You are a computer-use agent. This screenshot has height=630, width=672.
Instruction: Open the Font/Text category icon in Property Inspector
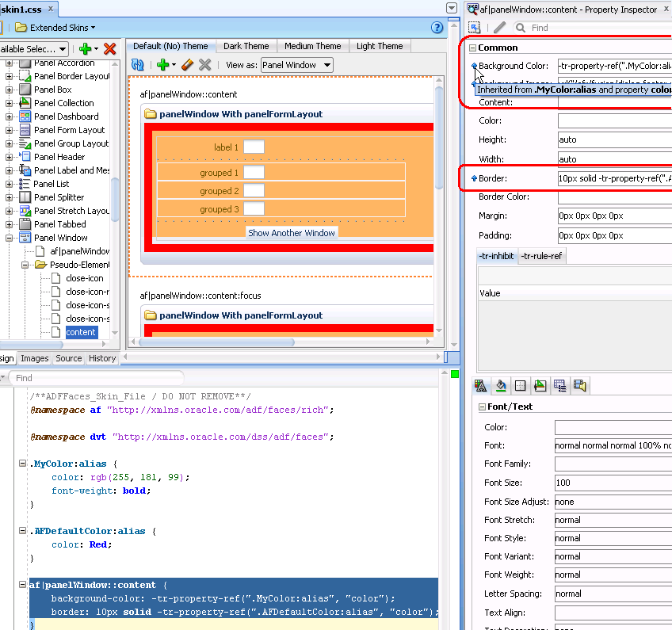(x=480, y=385)
